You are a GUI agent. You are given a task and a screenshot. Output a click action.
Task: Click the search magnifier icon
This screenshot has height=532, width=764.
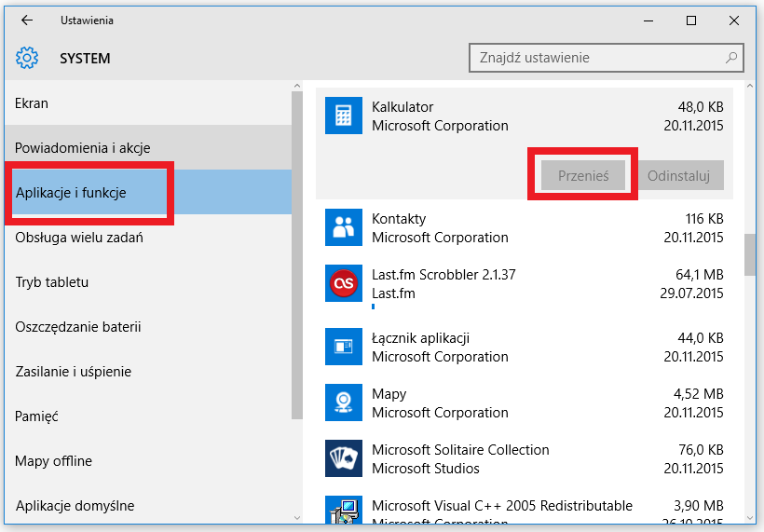click(730, 58)
